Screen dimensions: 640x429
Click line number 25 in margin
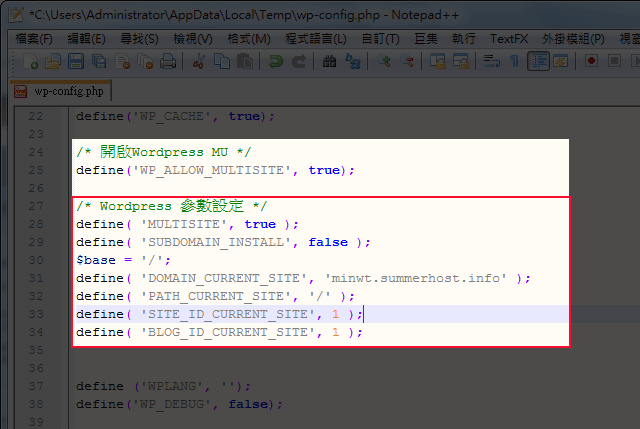[x=36, y=170]
